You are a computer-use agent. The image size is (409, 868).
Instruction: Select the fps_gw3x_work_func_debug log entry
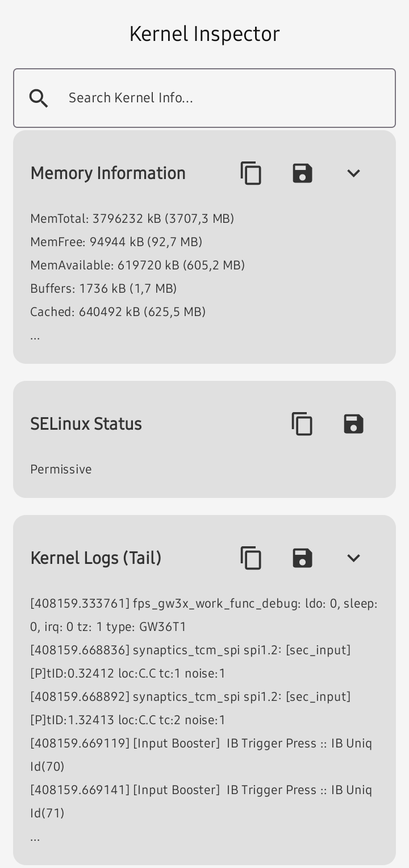click(203, 615)
